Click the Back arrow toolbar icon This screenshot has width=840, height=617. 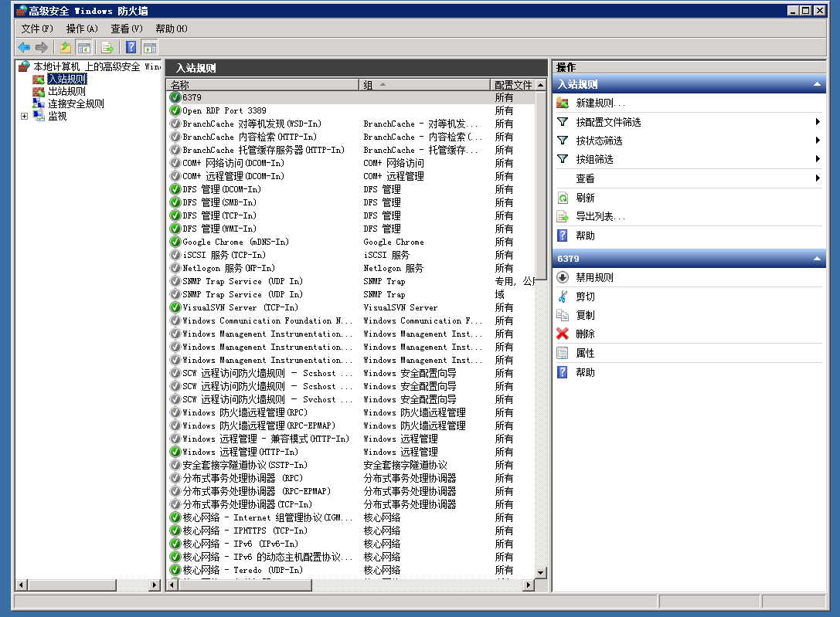click(24, 48)
